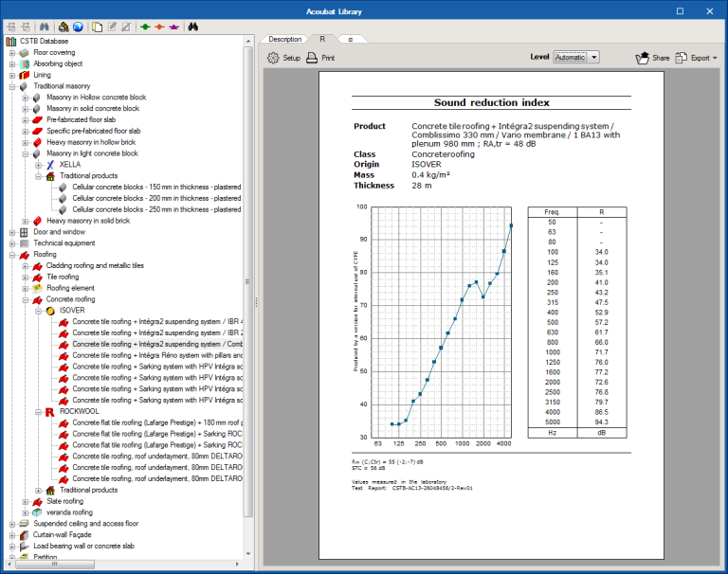The height and width of the screenshot is (574, 728).
Task: Switch to the Description tab
Action: click(x=284, y=39)
